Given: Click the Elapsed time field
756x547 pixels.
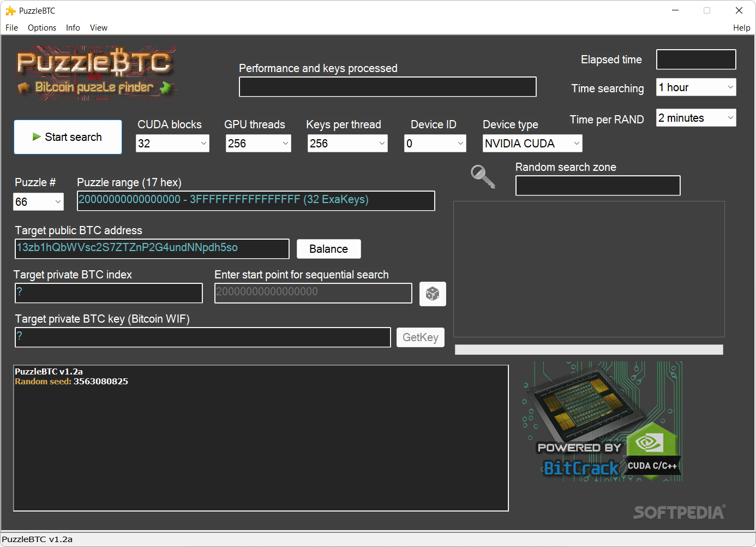Looking at the screenshot, I should click(696, 60).
